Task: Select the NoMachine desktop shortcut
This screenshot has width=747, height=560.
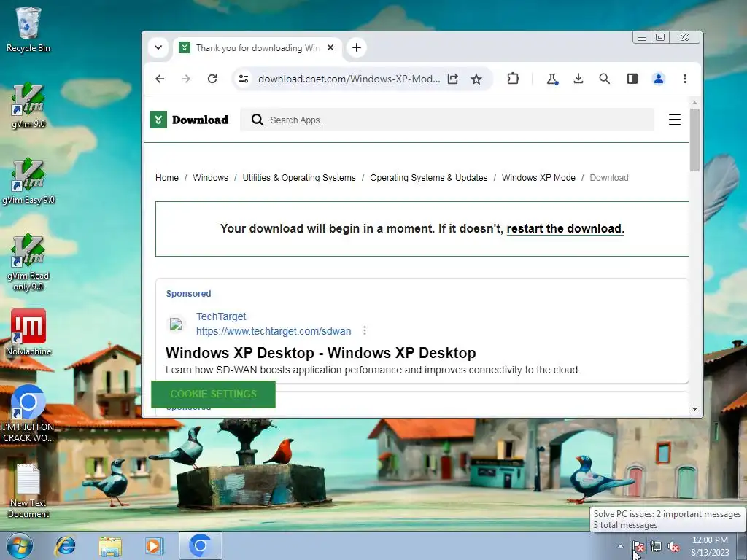Action: click(x=28, y=332)
